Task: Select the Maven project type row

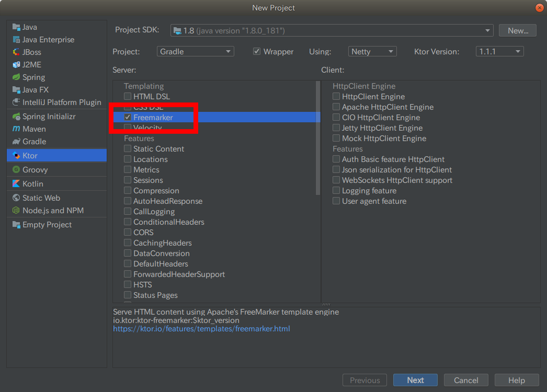Action: point(57,129)
